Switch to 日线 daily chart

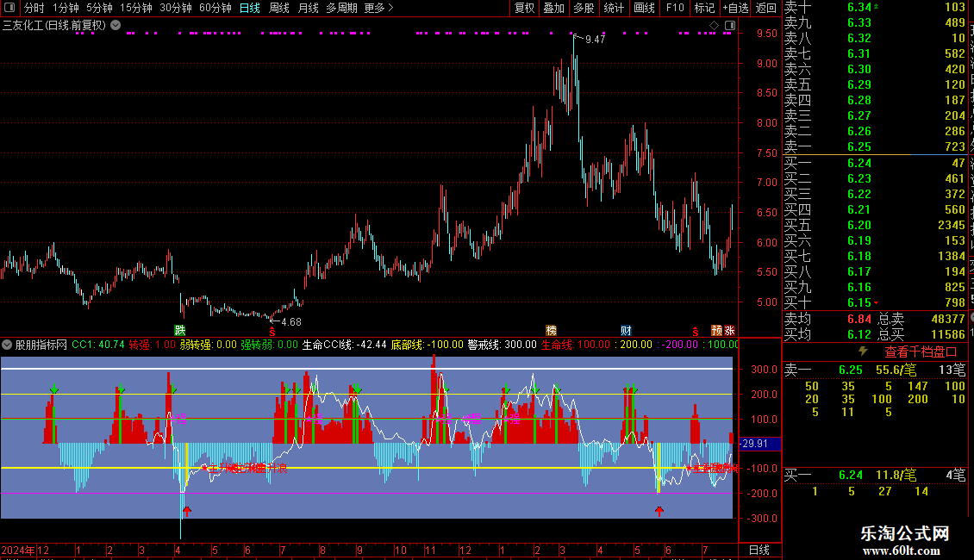(250, 8)
